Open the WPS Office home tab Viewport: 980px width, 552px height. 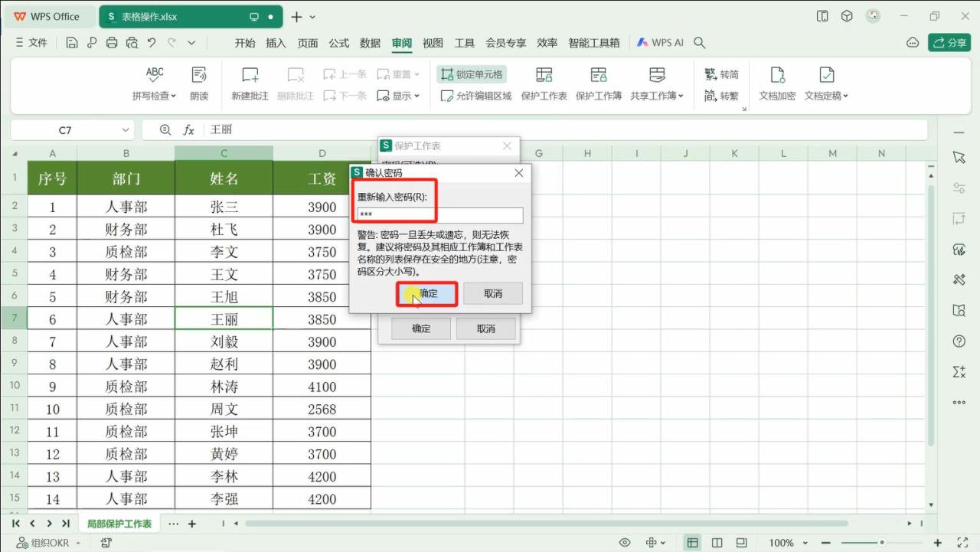pos(47,17)
